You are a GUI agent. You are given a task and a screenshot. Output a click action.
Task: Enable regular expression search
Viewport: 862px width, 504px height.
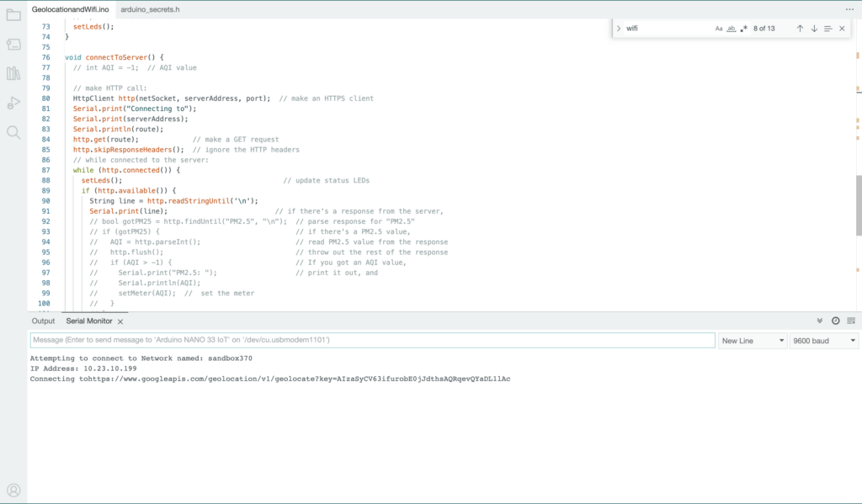pyautogui.click(x=742, y=28)
